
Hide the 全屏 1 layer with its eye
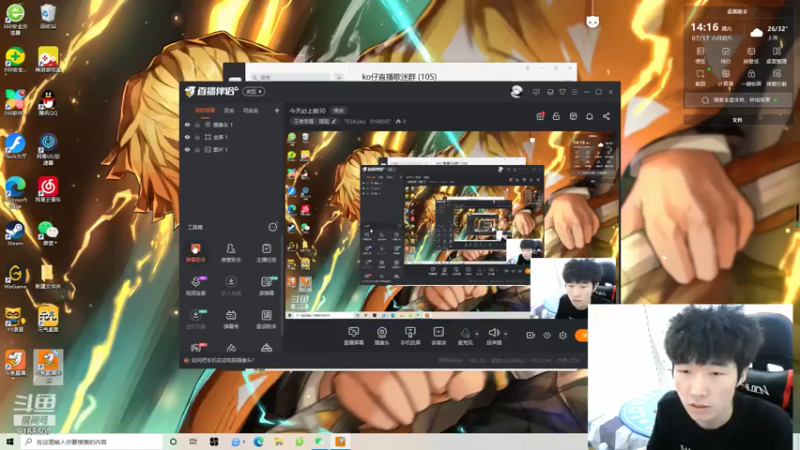coord(187,137)
